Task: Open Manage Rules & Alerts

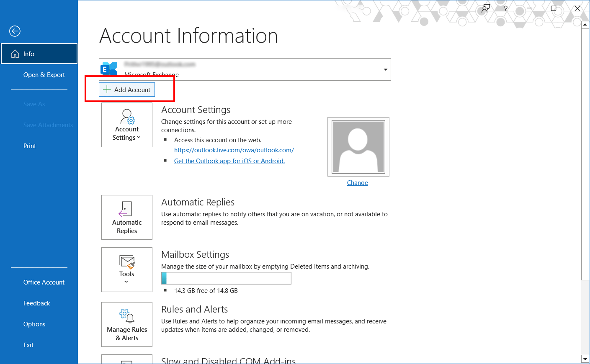Action: [127, 324]
